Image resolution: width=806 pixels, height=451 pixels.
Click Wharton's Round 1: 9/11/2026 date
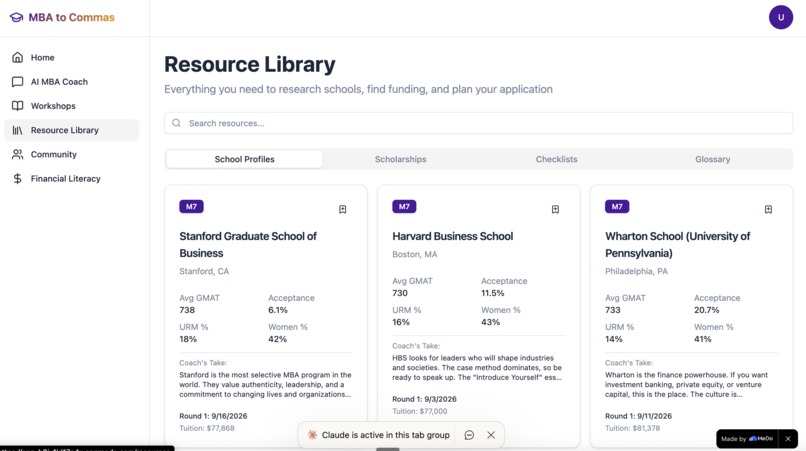pos(638,416)
